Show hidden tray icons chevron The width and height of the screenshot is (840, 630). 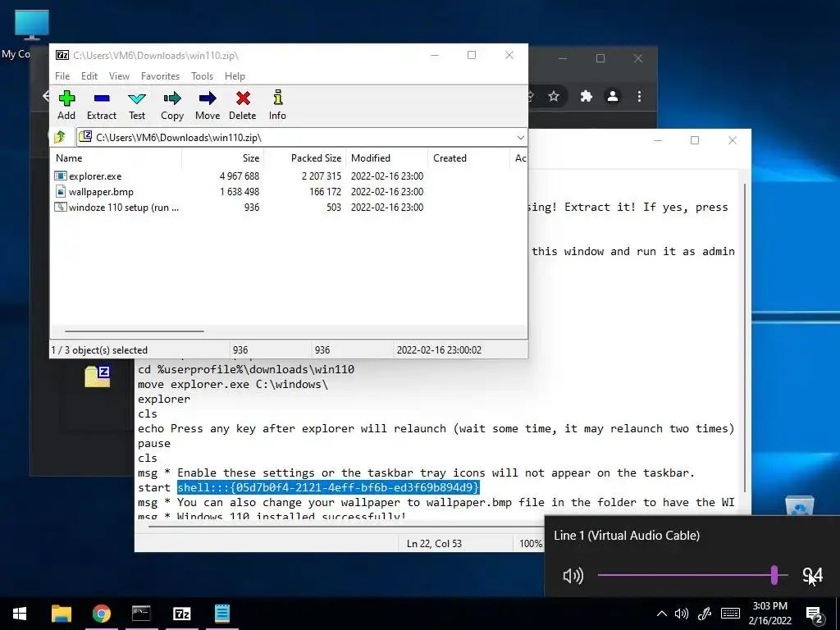[662, 614]
